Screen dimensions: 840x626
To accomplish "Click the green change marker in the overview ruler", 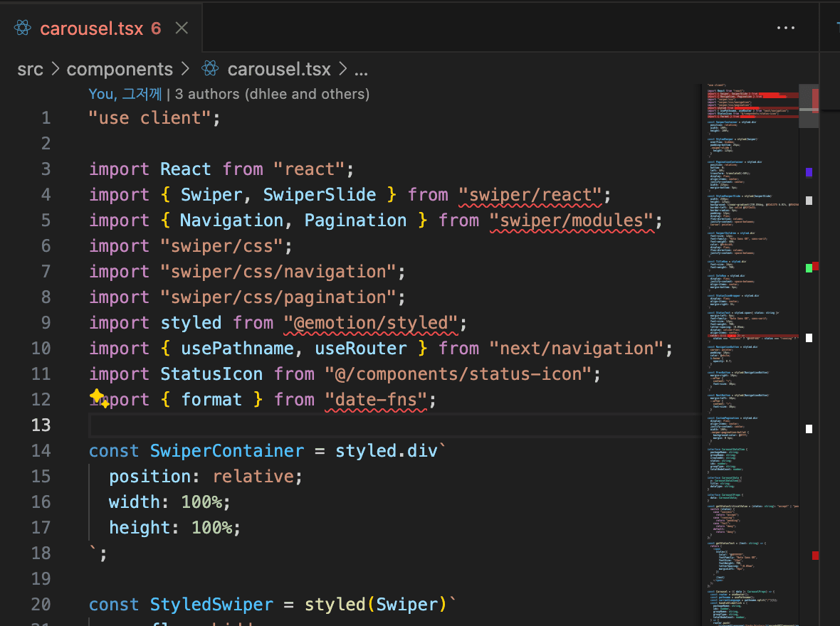I will (x=809, y=267).
